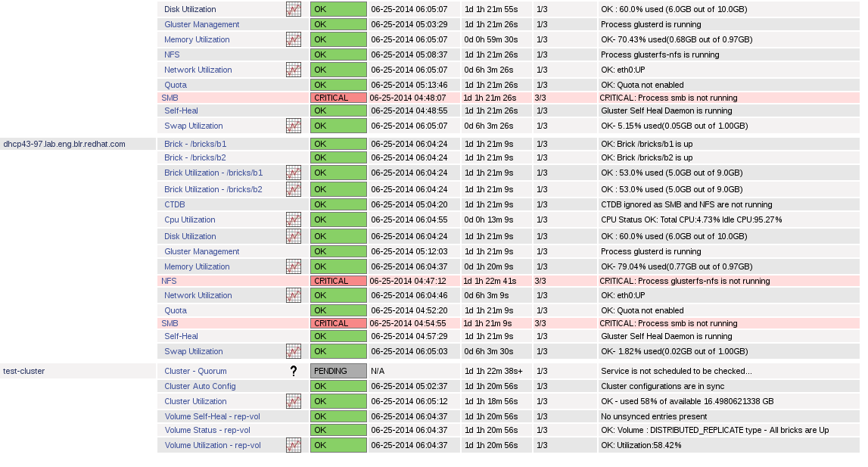Open graph icon for Brick Utilization - /bricks/b1
868x467 pixels.
click(x=294, y=173)
